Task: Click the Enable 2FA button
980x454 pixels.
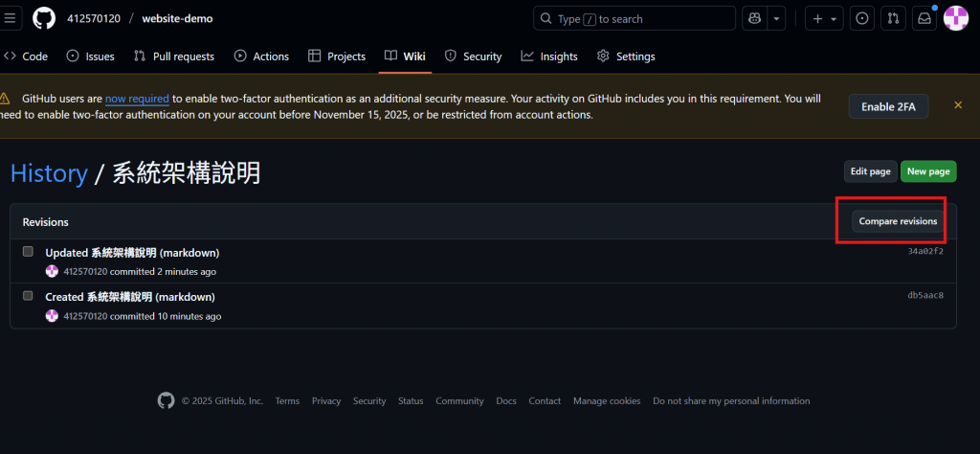Action: coord(888,106)
